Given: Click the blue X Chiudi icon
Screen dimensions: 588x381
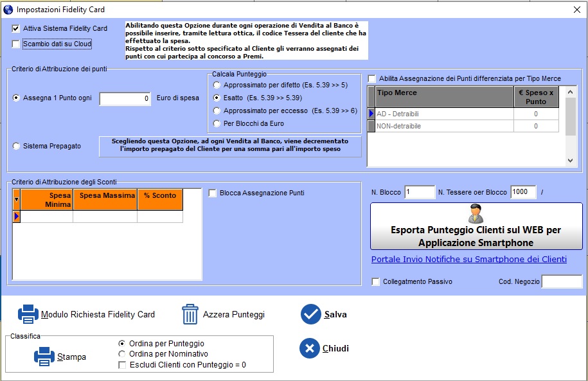Looking at the screenshot, I should [309, 348].
